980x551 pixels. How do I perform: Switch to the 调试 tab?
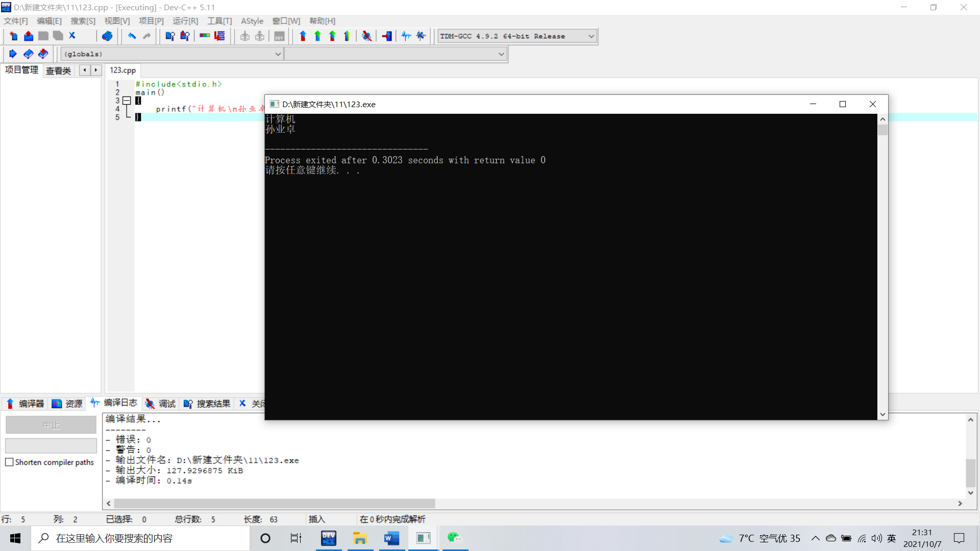click(161, 404)
